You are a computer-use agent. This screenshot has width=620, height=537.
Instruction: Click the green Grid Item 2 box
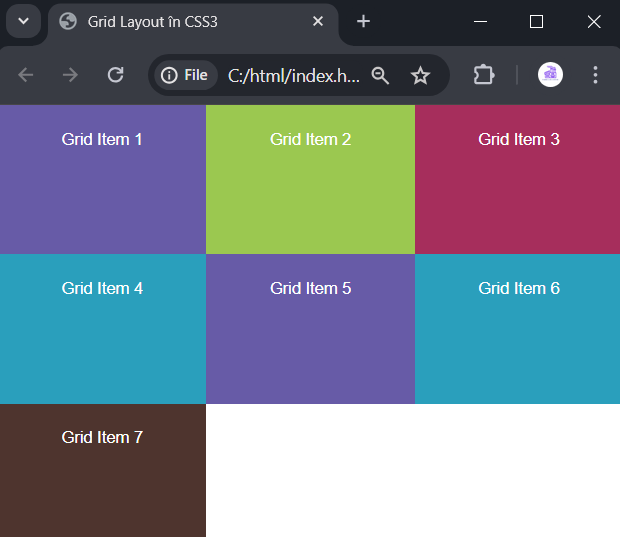pos(310,179)
